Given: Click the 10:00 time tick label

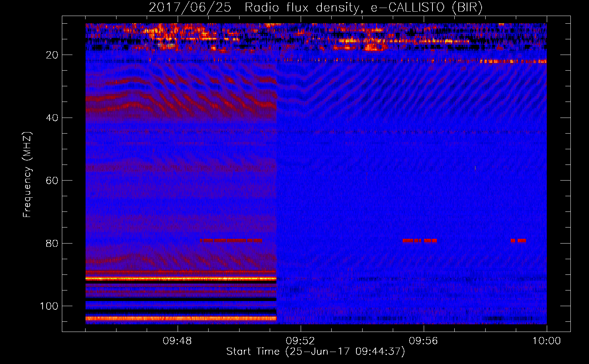Looking at the screenshot, I should 546,341.
